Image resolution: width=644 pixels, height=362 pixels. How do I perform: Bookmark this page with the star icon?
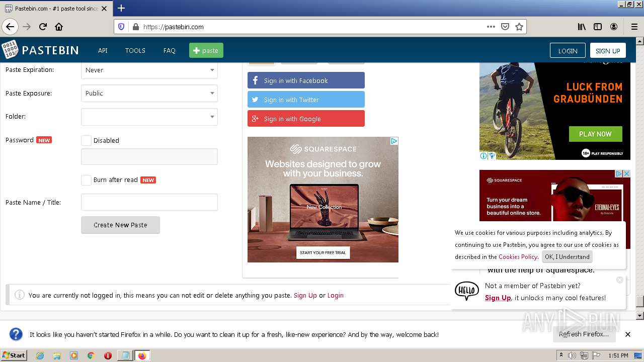pos(519,27)
